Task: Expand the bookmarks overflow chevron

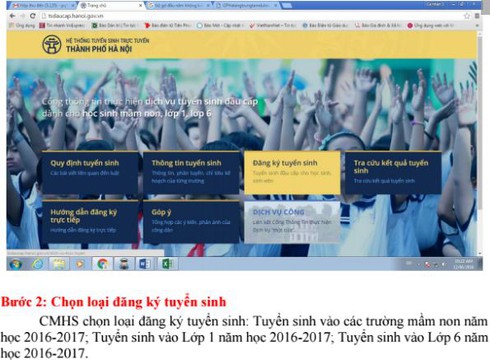Action: click(x=476, y=25)
